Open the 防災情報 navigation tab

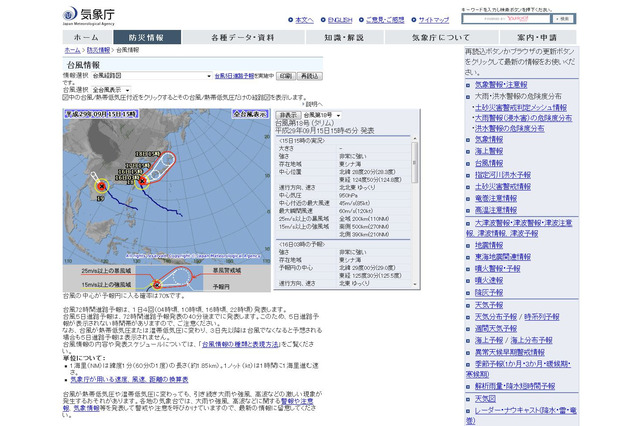tap(147, 37)
